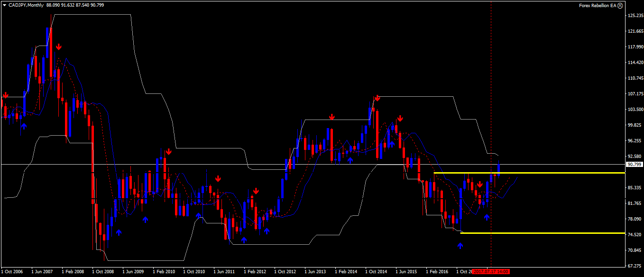Click the 78.090 price scale label
The width and height of the screenshot is (644, 277).
635,219
